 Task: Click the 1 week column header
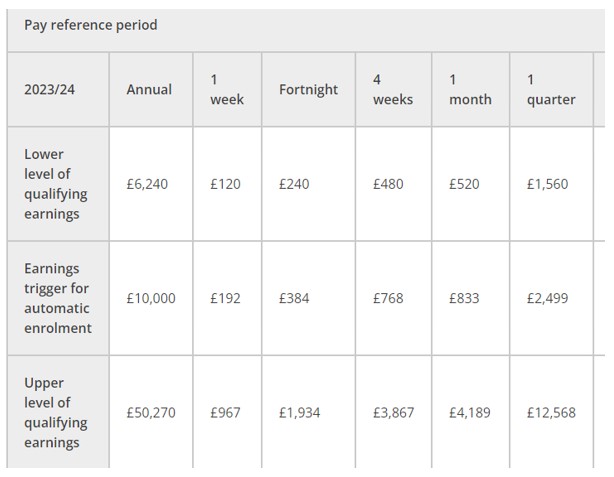[227, 89]
